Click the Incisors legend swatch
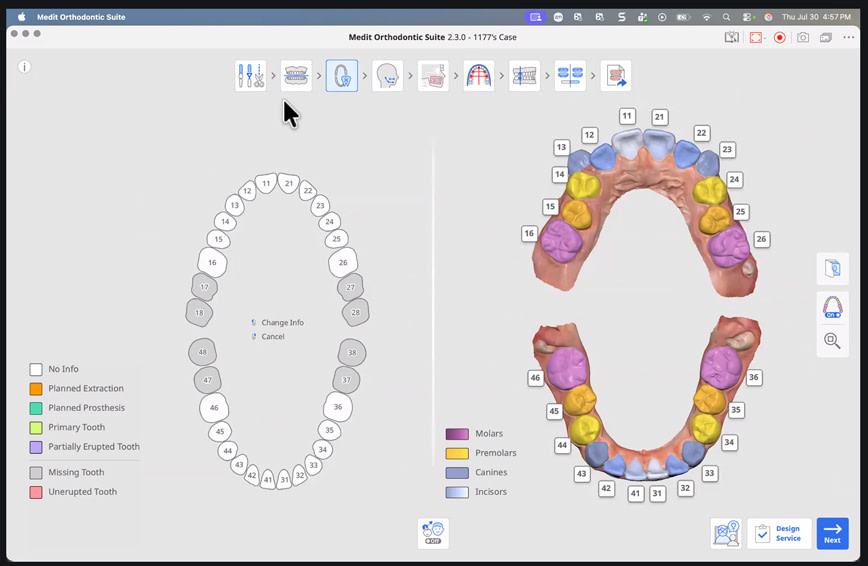868x566 pixels. pos(457,492)
